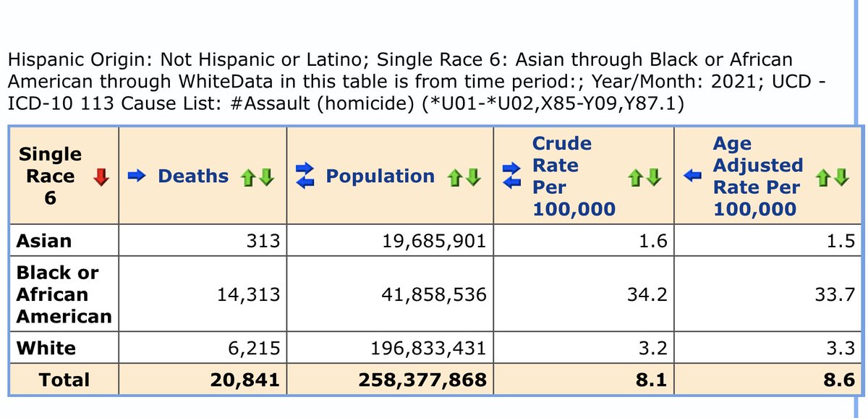
Task: Sort Population ascending using green up arrow
Action: point(454,176)
